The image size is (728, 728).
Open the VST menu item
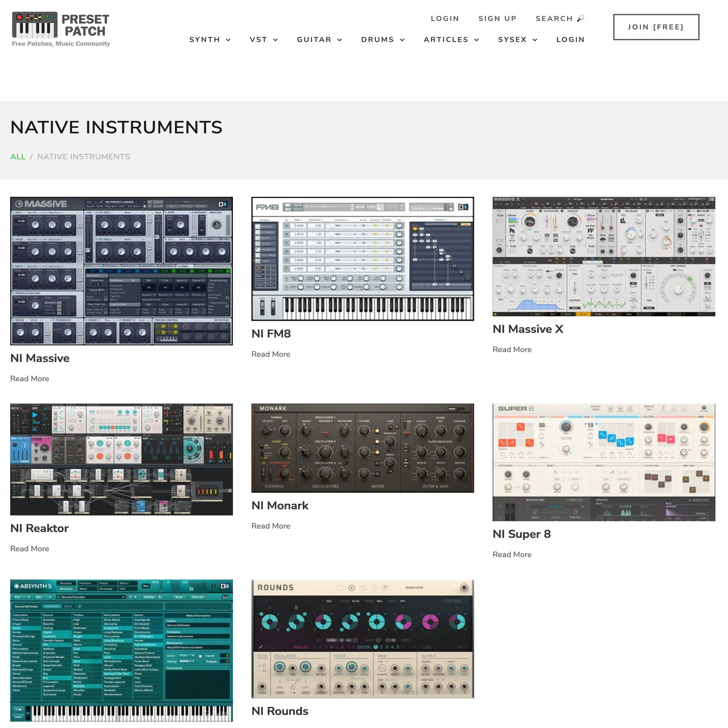point(258,40)
